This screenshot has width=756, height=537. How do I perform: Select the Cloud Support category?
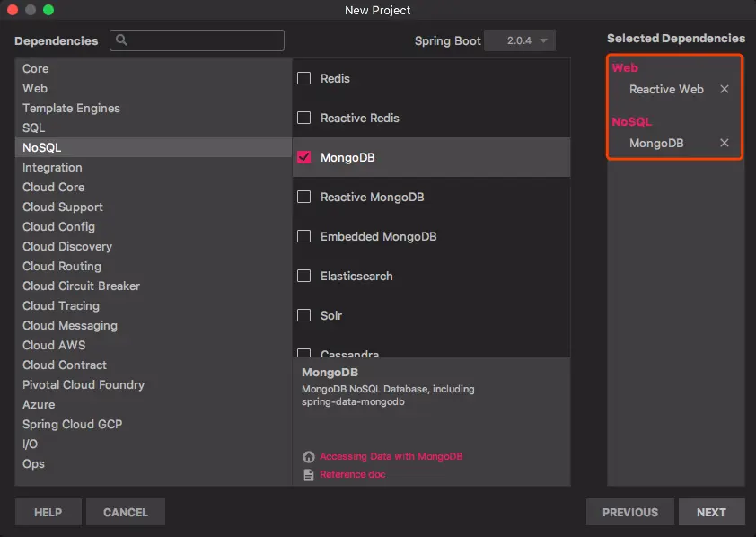click(154, 207)
